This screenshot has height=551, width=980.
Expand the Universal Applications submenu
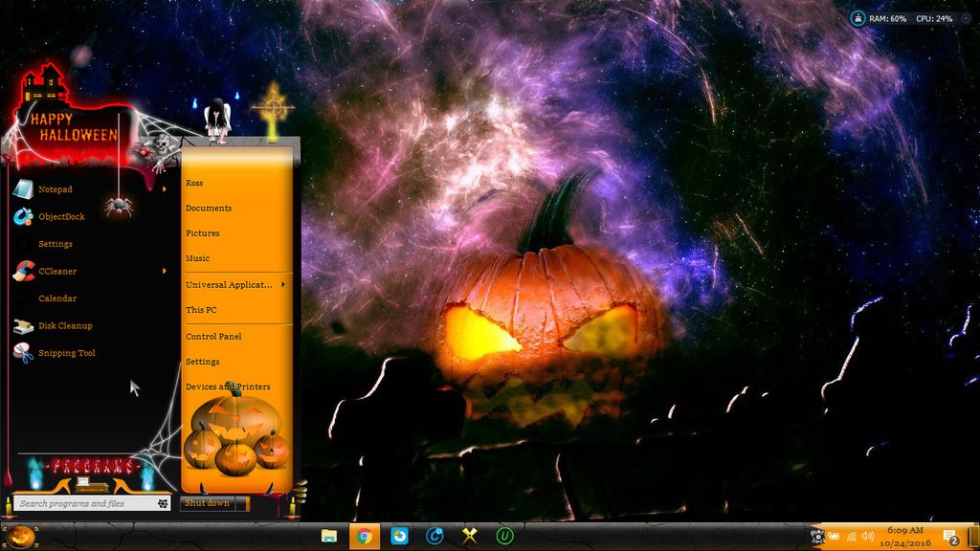click(283, 285)
